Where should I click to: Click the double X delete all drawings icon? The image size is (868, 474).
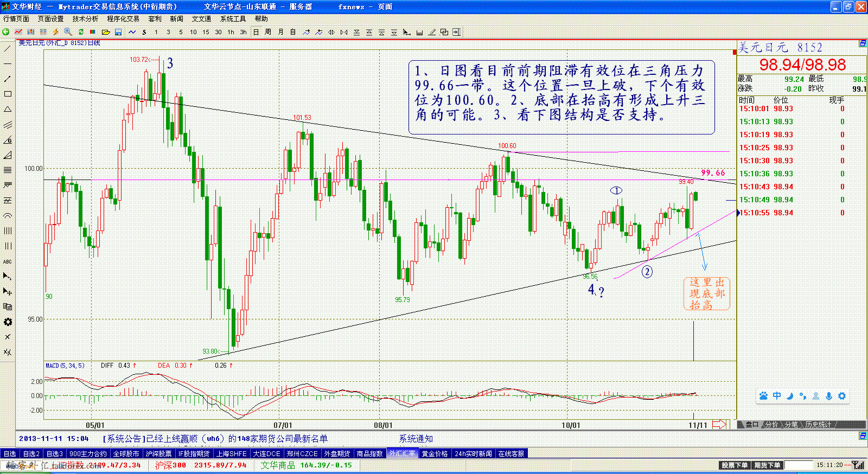[8, 353]
